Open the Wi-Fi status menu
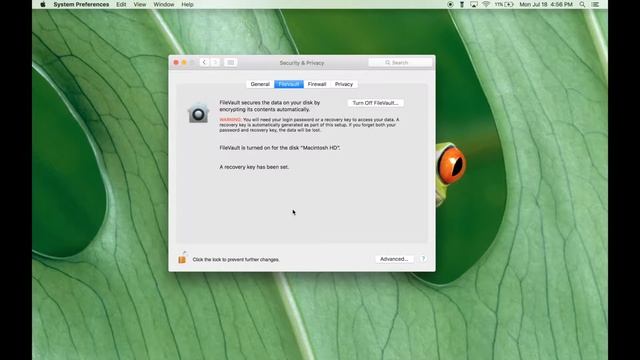The height and width of the screenshot is (360, 640). tap(486, 4)
